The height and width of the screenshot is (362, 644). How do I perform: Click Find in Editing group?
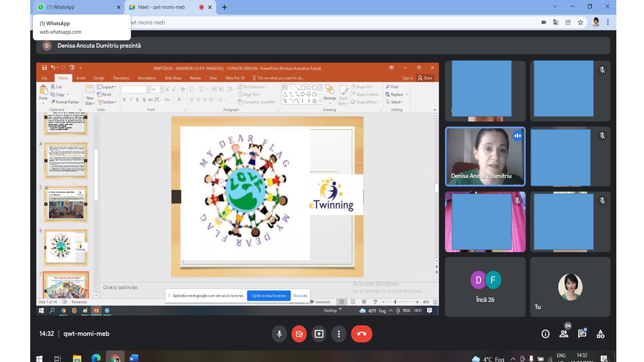[392, 87]
